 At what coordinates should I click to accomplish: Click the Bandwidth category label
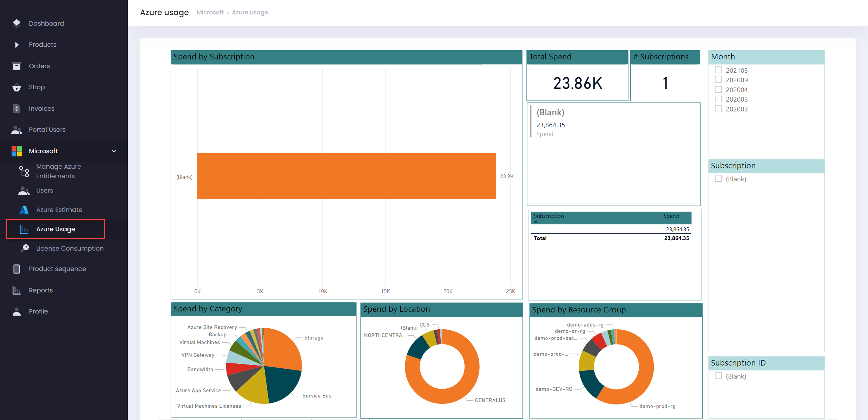point(200,369)
